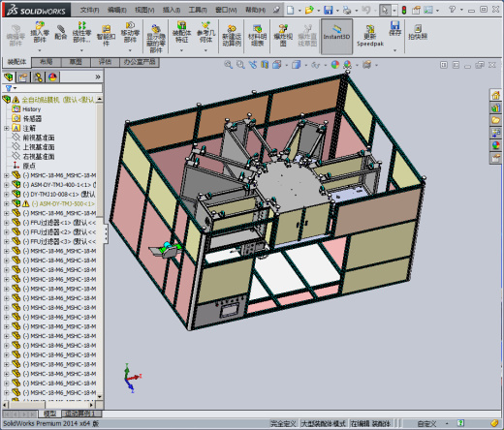Expand the FFU过滤器<1> tree item
Image resolution: width=504 pixels, height=430 pixels.
click(6, 223)
